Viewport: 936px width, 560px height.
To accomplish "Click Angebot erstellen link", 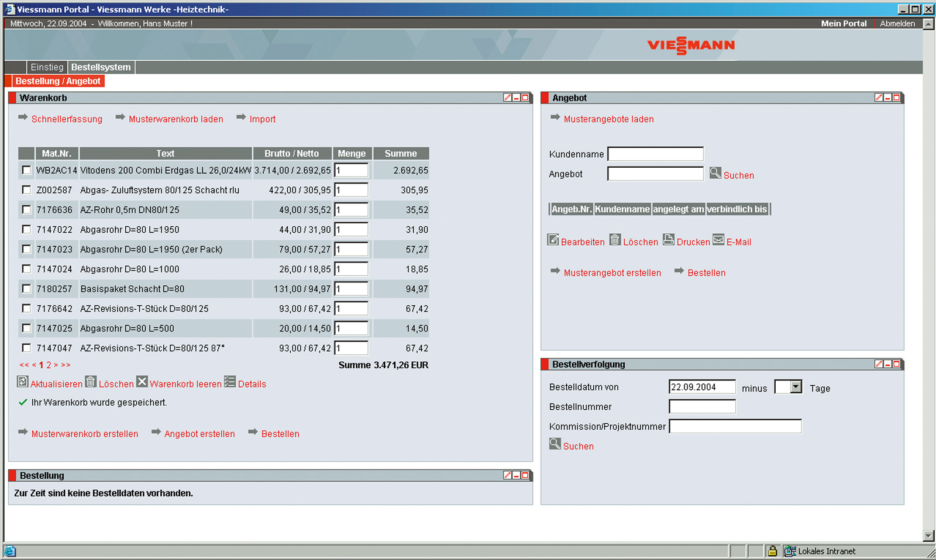I will click(x=199, y=434).
